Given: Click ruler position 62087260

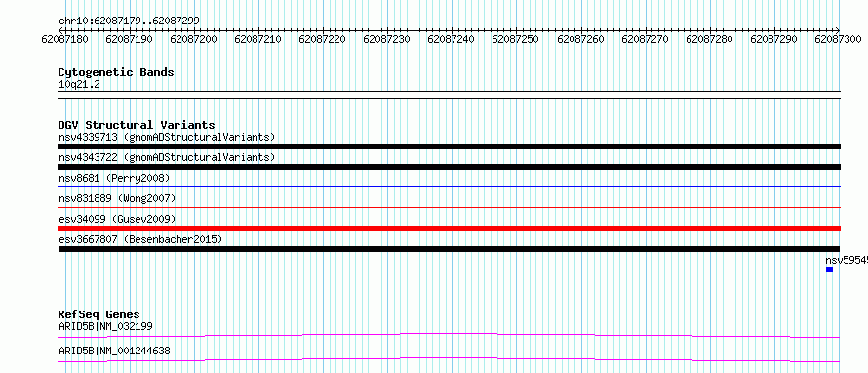Looking at the screenshot, I should coord(580,39).
